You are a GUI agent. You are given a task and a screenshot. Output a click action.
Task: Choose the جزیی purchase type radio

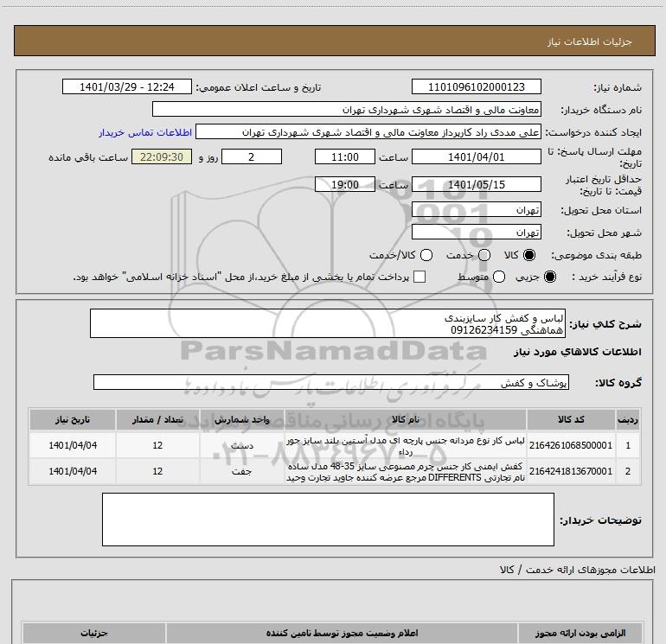point(549,277)
